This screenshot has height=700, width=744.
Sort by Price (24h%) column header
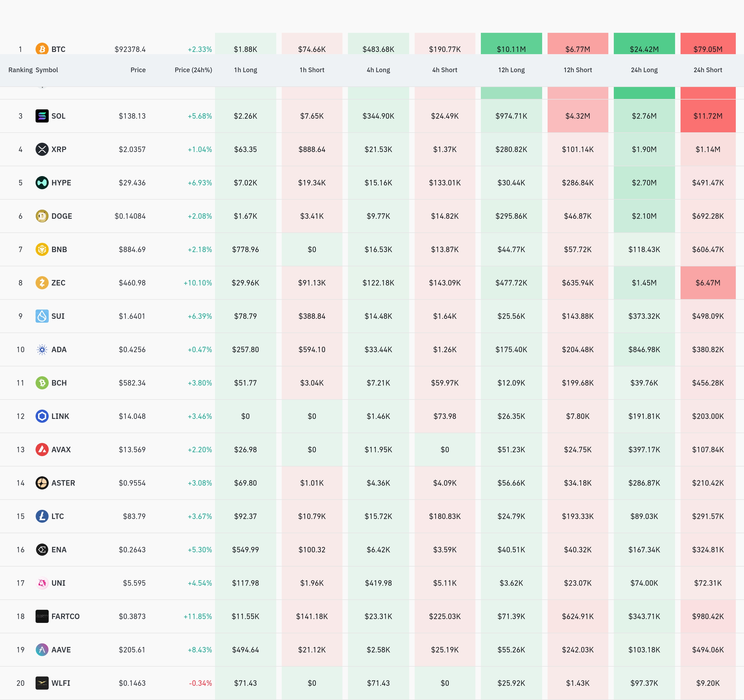pyautogui.click(x=193, y=70)
